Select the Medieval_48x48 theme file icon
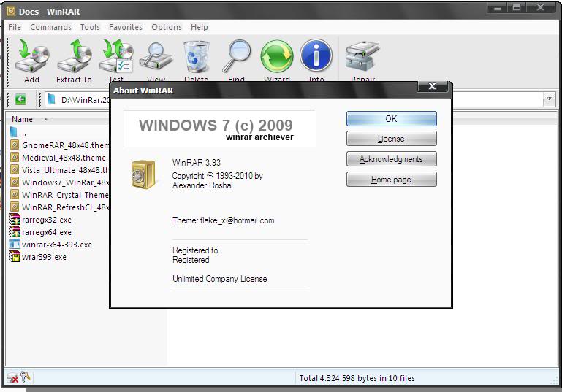The width and height of the screenshot is (562, 392). [x=15, y=157]
